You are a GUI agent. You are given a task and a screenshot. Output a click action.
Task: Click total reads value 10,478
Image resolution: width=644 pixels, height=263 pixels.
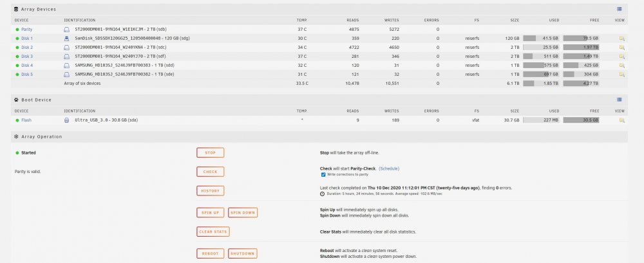(352, 84)
